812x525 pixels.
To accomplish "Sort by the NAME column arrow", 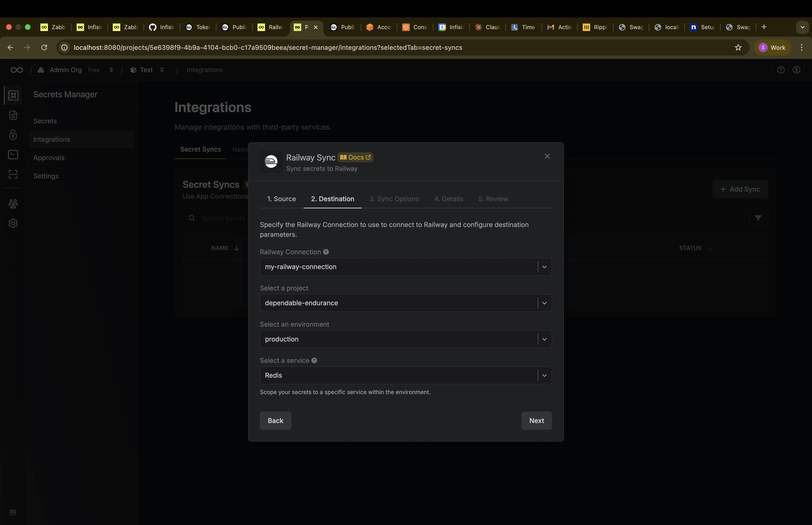I will click(x=236, y=248).
